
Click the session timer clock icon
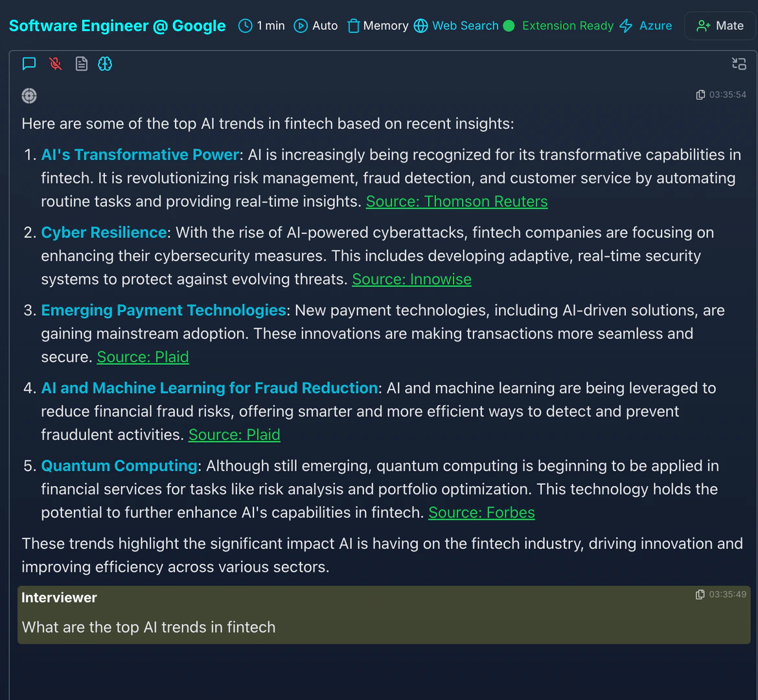pyautogui.click(x=245, y=25)
